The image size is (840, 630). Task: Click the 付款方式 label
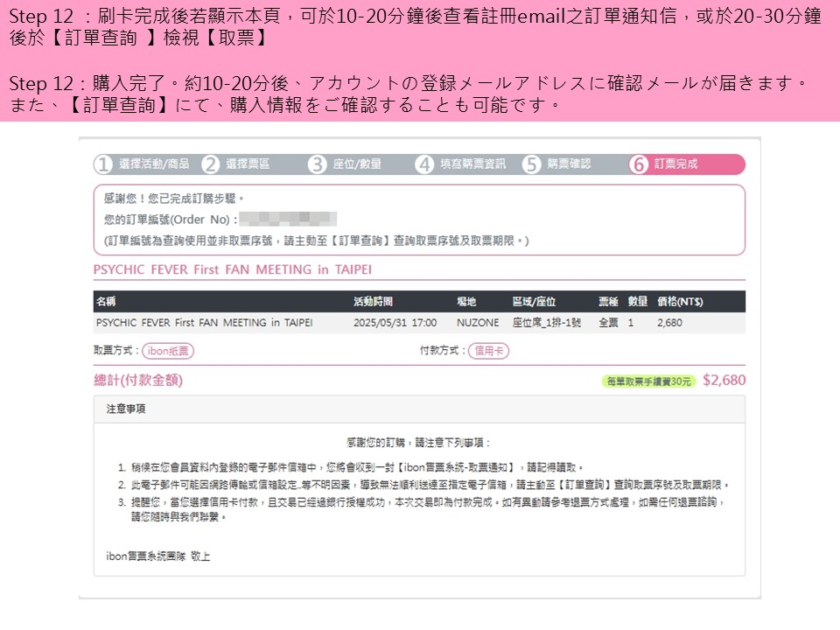click(x=442, y=350)
